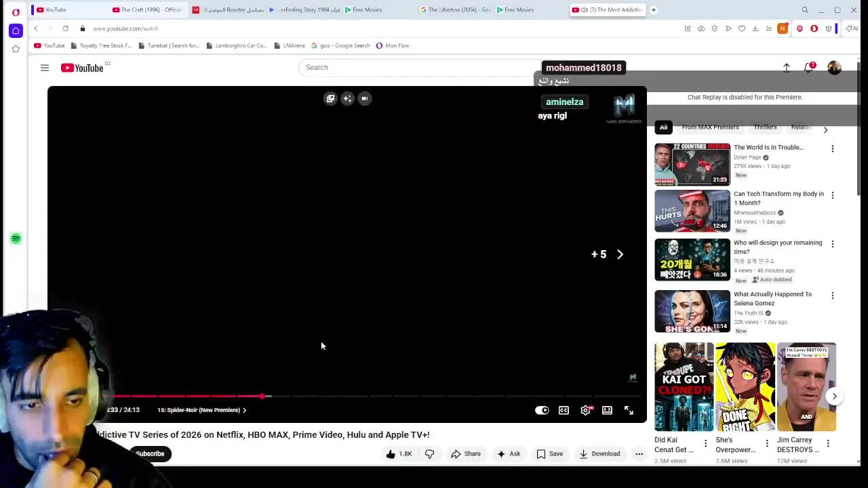
Task: Enter fullscreen on the video player
Action: point(629,410)
